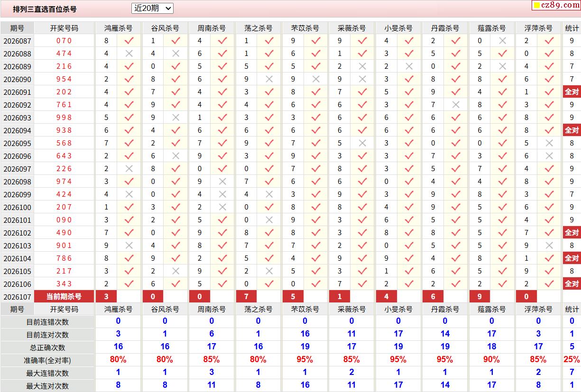This screenshot has height=392, width=581.
Task: Click the yellow square beside cz89.com
Action: tap(536, 6)
